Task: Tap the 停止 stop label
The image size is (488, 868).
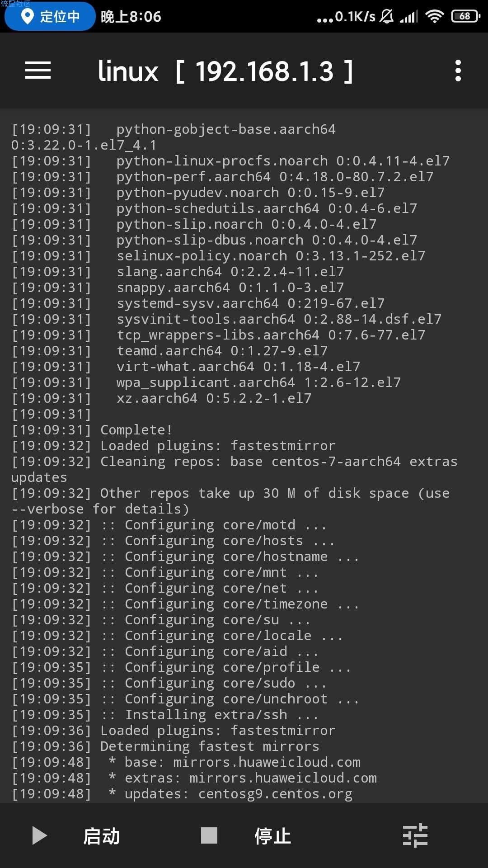Action: tap(272, 836)
